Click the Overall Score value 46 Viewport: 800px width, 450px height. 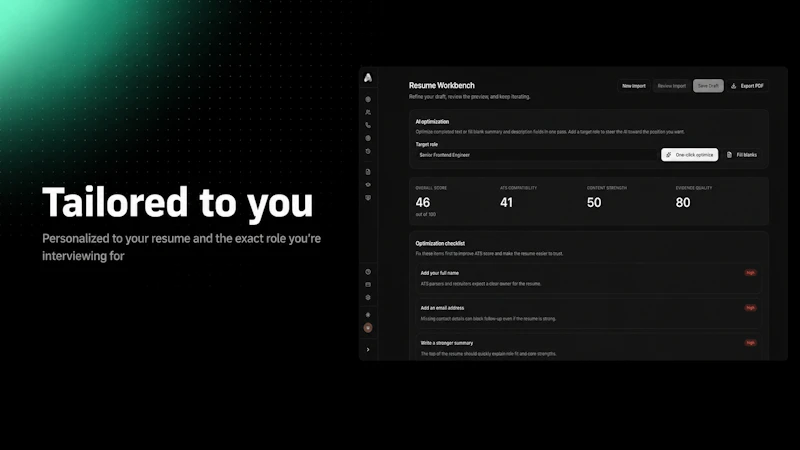coord(422,203)
